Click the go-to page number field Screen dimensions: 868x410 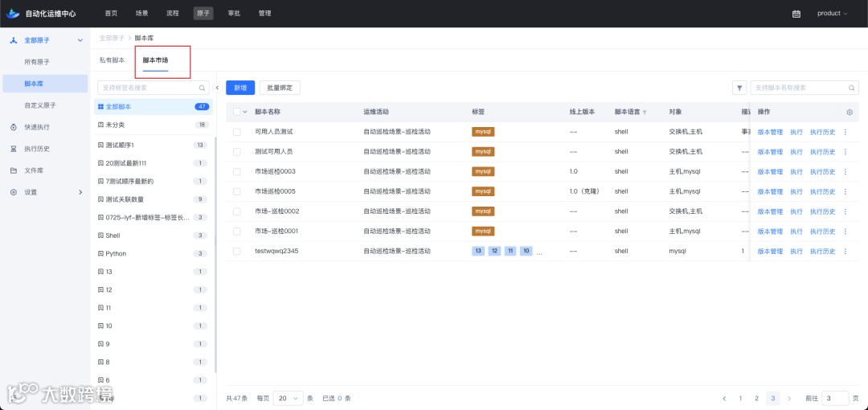pyautogui.click(x=835, y=399)
